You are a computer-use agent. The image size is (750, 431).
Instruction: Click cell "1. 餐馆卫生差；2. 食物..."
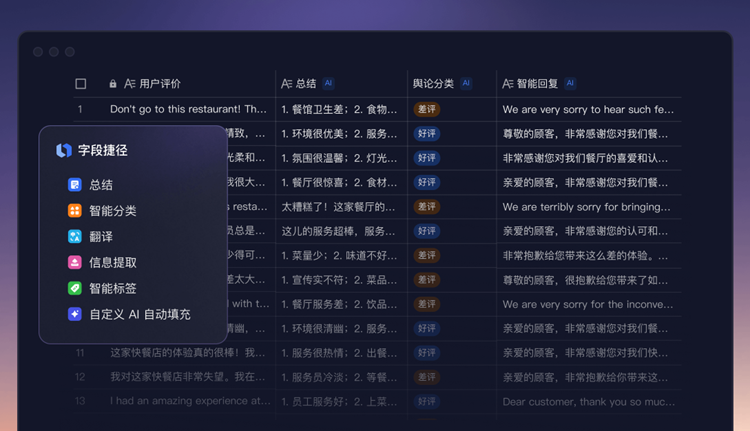[x=339, y=109]
